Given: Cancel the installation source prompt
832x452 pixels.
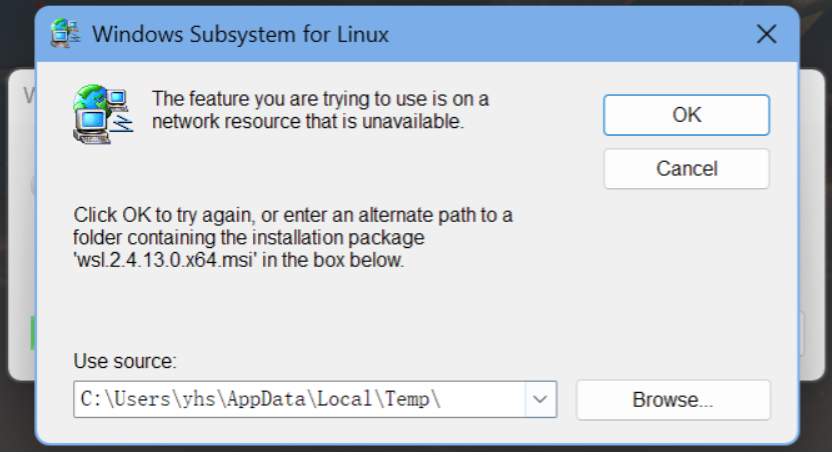Looking at the screenshot, I should point(686,169).
